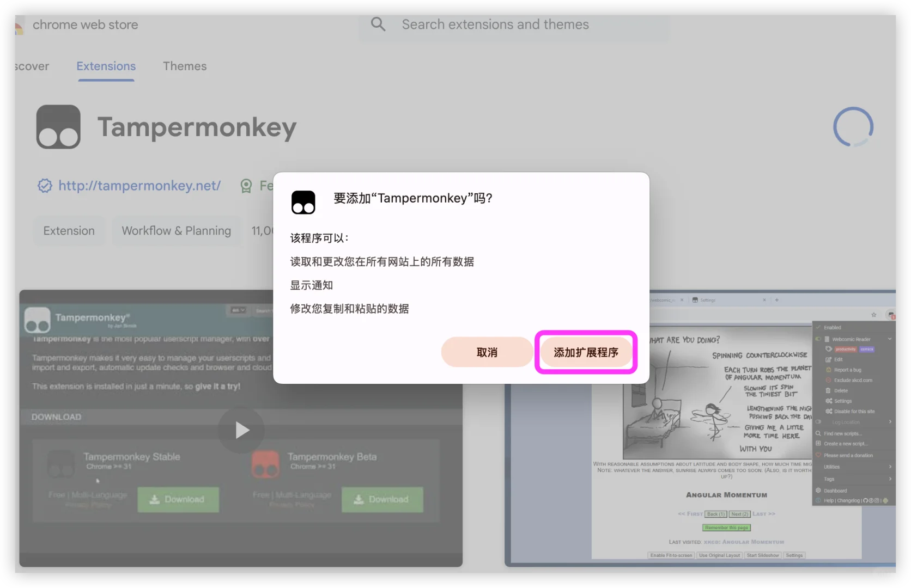911x588 pixels.
Task: Toggle the Enabled checkmark in the Tampermonkey menu
Action: [x=818, y=327]
